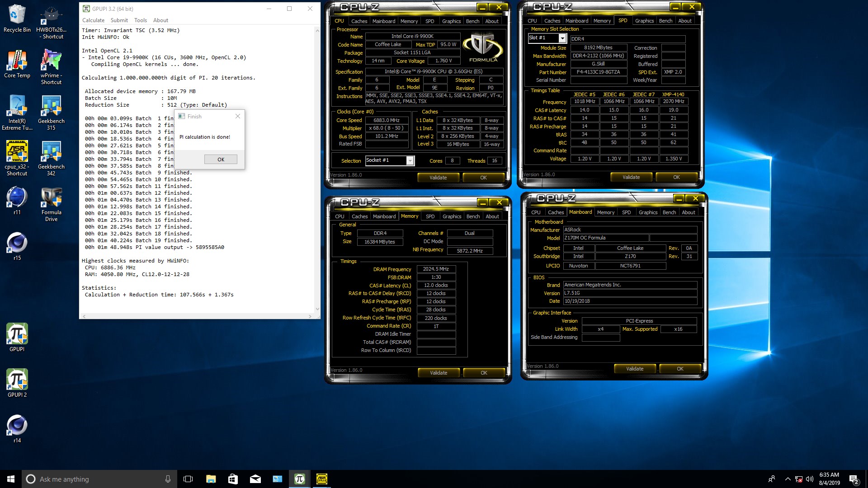Click the Core Voltage value 1.760 V

click(x=443, y=61)
